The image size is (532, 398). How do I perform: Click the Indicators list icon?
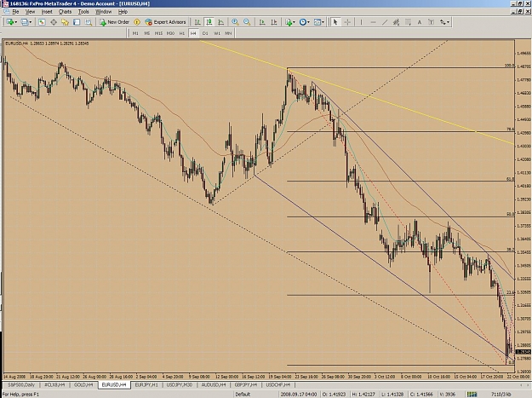click(289, 22)
